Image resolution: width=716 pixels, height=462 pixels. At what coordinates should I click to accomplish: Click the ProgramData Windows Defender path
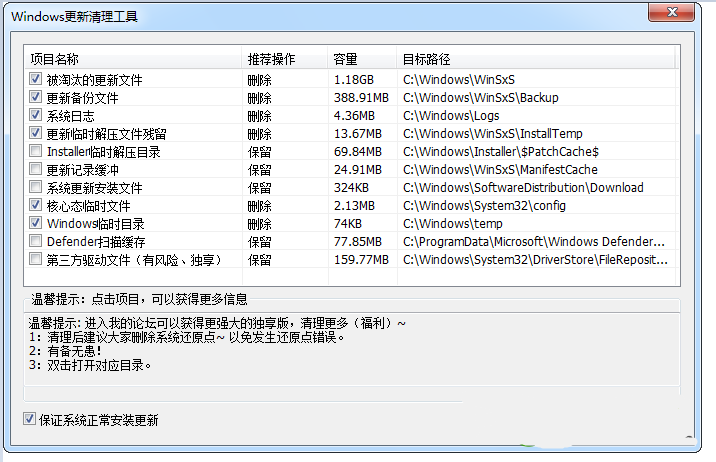(x=534, y=242)
